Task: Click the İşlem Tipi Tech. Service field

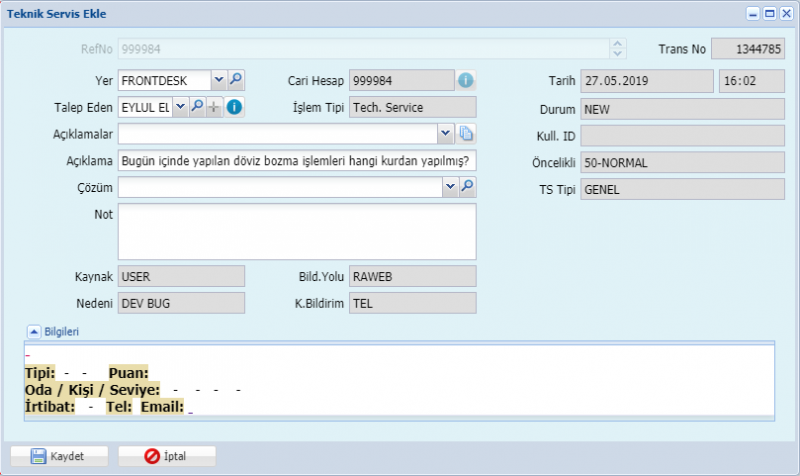Action: (x=412, y=107)
